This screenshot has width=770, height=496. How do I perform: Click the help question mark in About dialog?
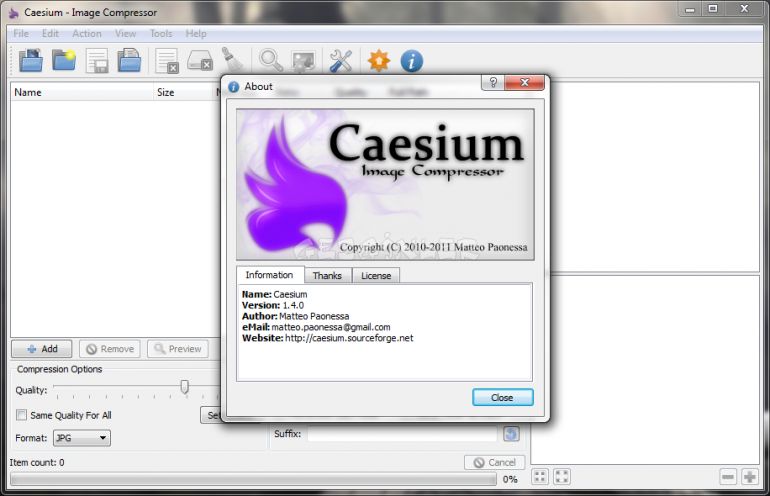(x=493, y=83)
